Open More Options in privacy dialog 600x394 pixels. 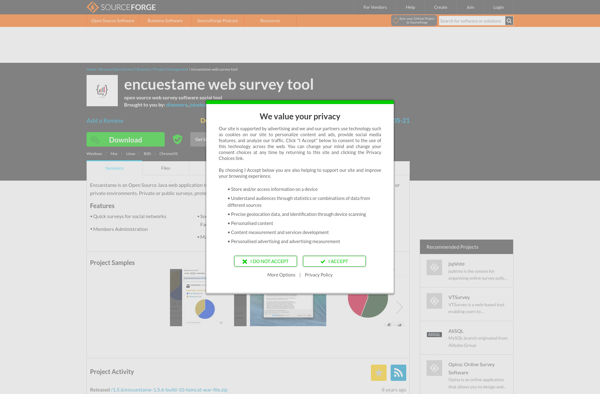click(x=281, y=275)
